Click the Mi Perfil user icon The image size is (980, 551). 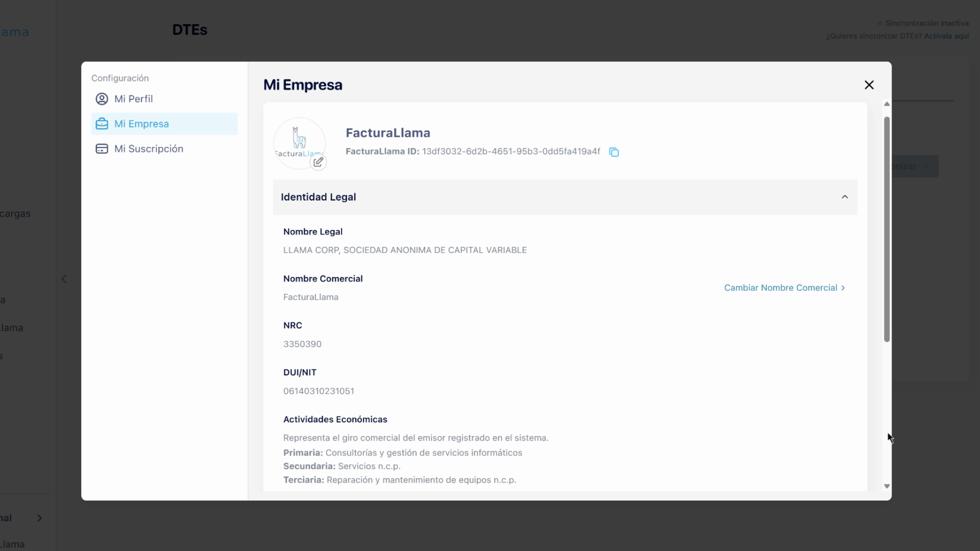pos(102,99)
